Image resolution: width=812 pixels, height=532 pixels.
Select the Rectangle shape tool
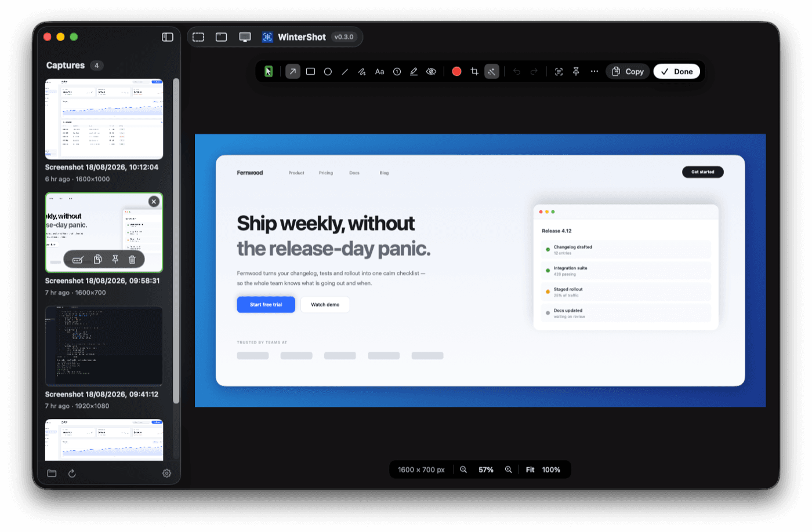point(310,71)
